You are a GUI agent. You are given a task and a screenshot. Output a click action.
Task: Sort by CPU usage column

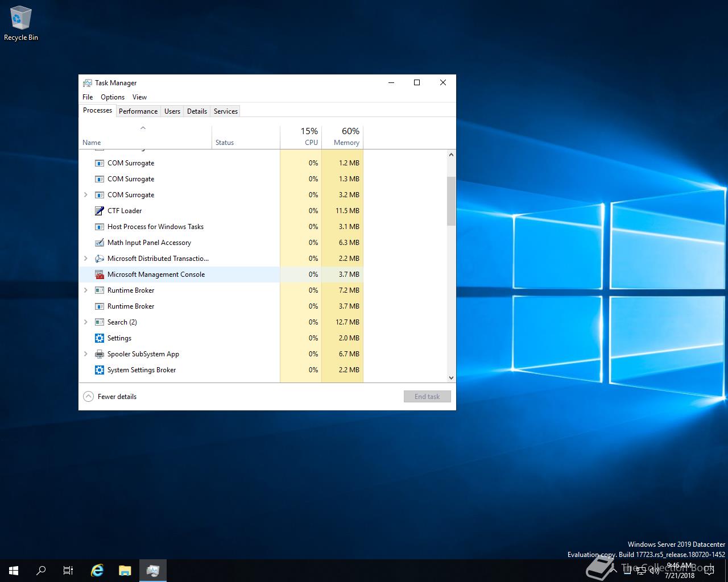(301, 137)
